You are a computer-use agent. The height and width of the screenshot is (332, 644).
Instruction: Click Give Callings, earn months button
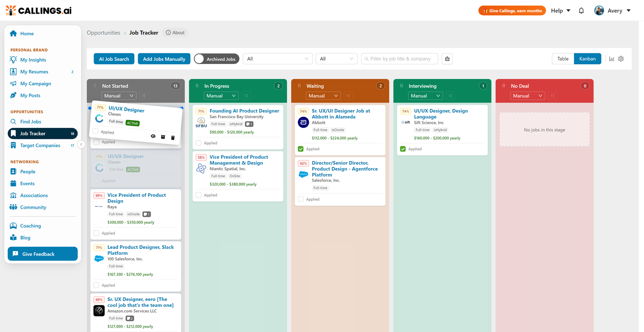point(512,11)
